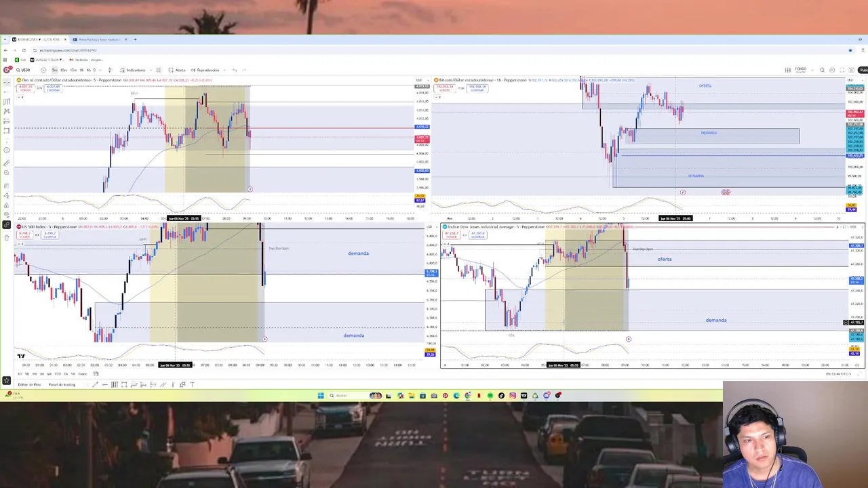Select the zoom in tool
This screenshot has height=488, width=868.
[7, 173]
